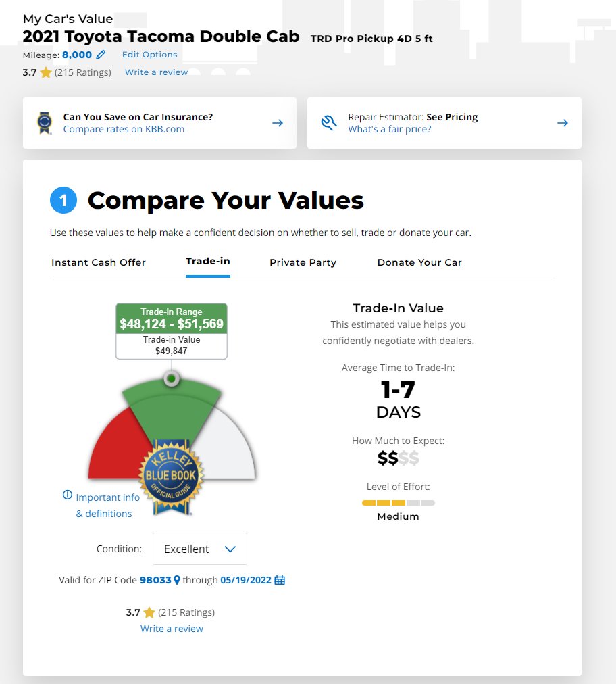Image resolution: width=616 pixels, height=684 pixels.
Task: Click the Edit Options link
Action: click(149, 55)
